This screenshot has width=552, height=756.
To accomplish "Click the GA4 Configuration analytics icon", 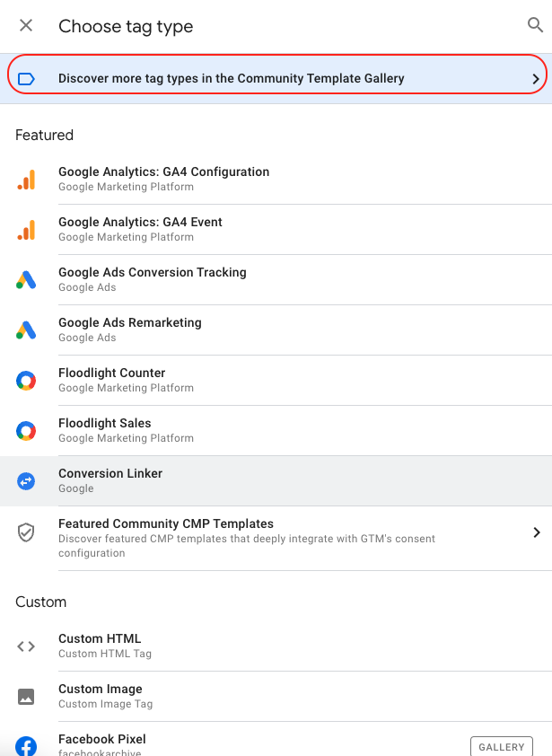I will 26,180.
